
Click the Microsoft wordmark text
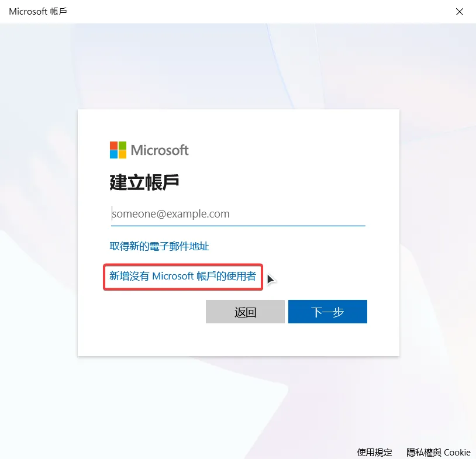coord(160,150)
